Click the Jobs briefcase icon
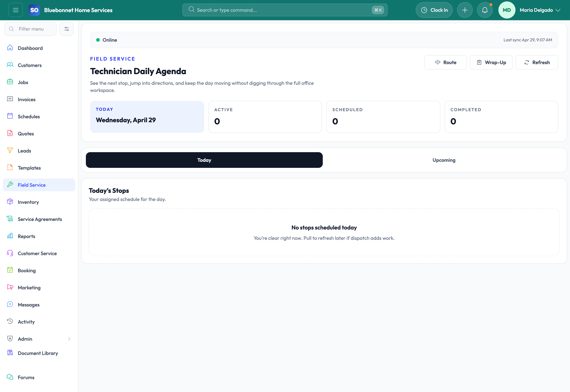Screen dimensions: 570x392 click(10, 82)
